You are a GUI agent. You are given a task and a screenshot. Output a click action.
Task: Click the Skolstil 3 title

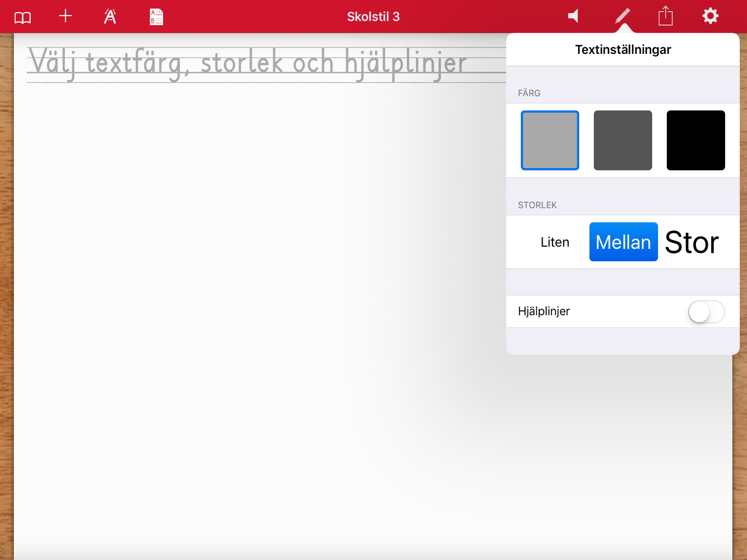pos(373,16)
